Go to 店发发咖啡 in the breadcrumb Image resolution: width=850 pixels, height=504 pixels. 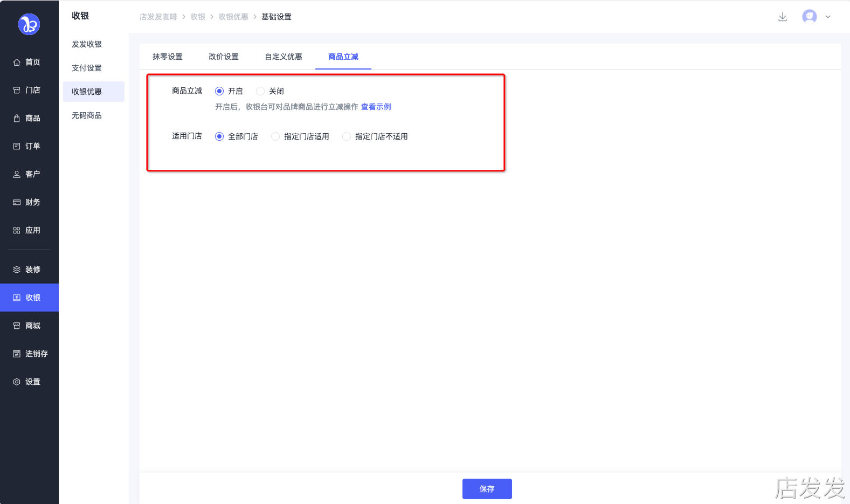(x=158, y=17)
